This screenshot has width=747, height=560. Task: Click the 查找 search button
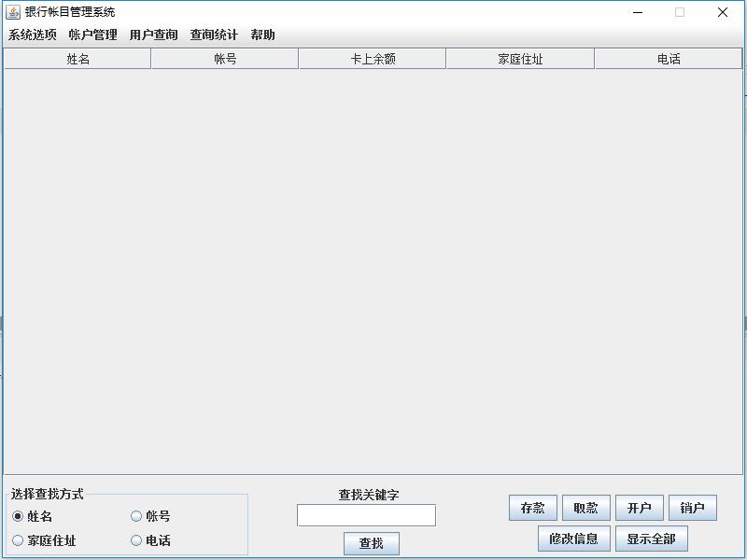click(372, 544)
